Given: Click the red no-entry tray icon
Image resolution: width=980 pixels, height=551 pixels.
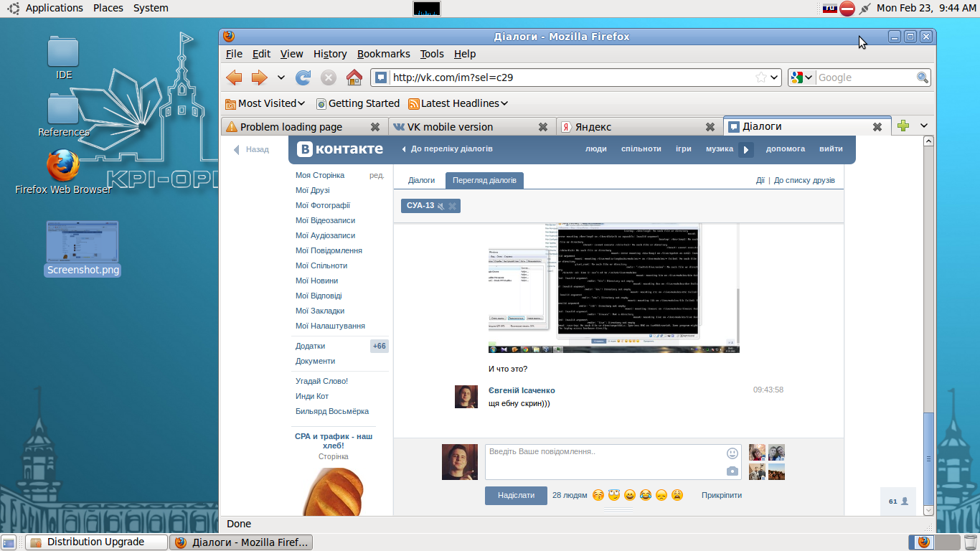Looking at the screenshot, I should click(847, 8).
